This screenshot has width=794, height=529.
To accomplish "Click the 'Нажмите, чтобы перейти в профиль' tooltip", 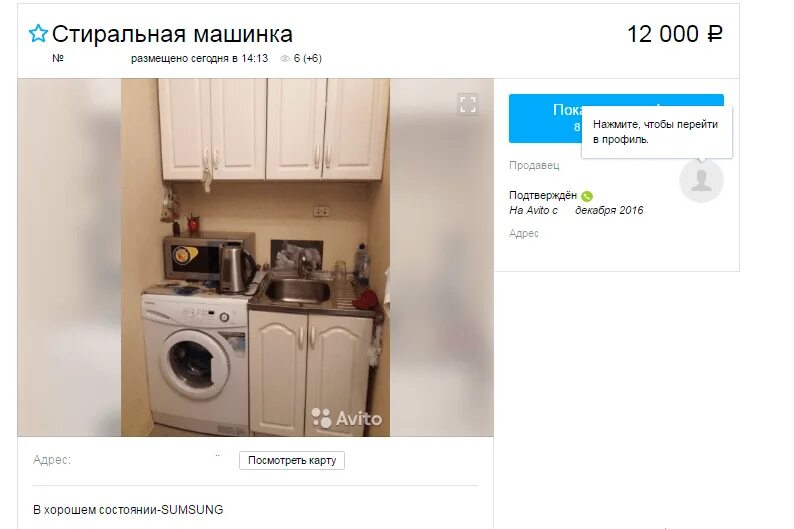I will point(656,132).
